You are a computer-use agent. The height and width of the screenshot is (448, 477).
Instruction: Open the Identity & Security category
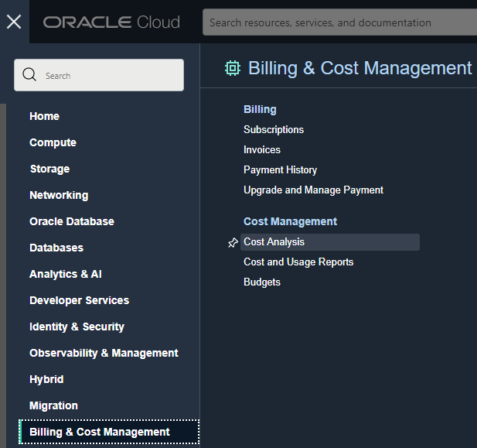[x=77, y=327]
